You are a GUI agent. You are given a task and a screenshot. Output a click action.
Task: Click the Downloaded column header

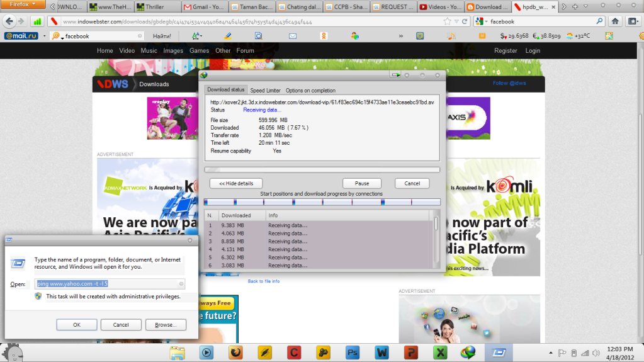[242, 215]
